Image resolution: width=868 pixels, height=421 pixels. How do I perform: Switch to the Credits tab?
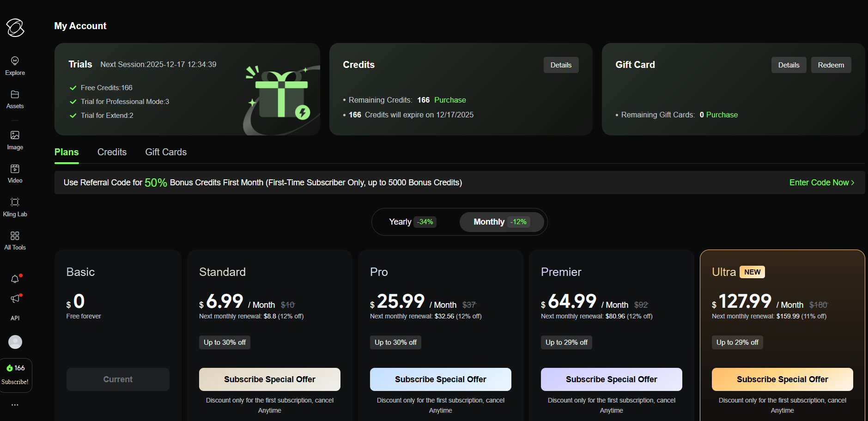pos(112,152)
